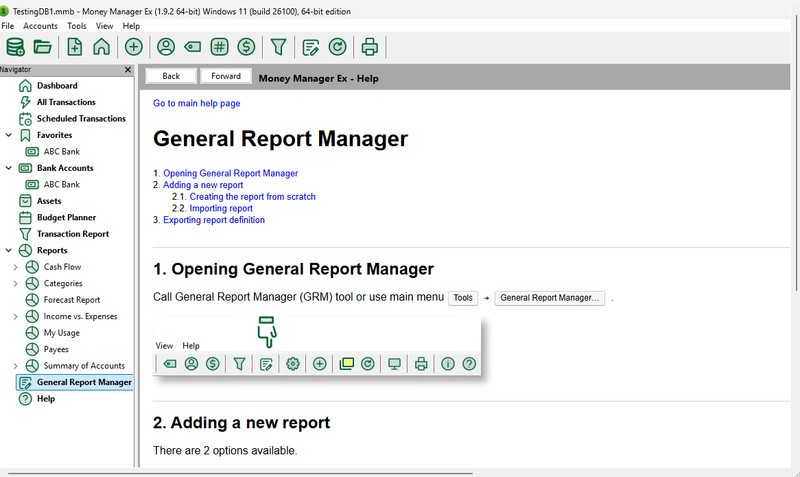This screenshot has height=477, width=800.
Task: Open Creating the report from scratch link
Action: click(x=253, y=197)
